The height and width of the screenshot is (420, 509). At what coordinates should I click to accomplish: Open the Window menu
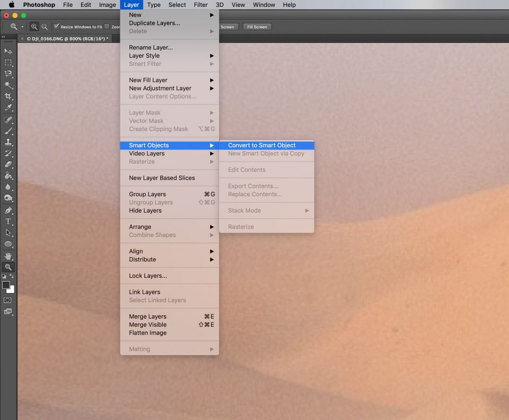point(264,5)
